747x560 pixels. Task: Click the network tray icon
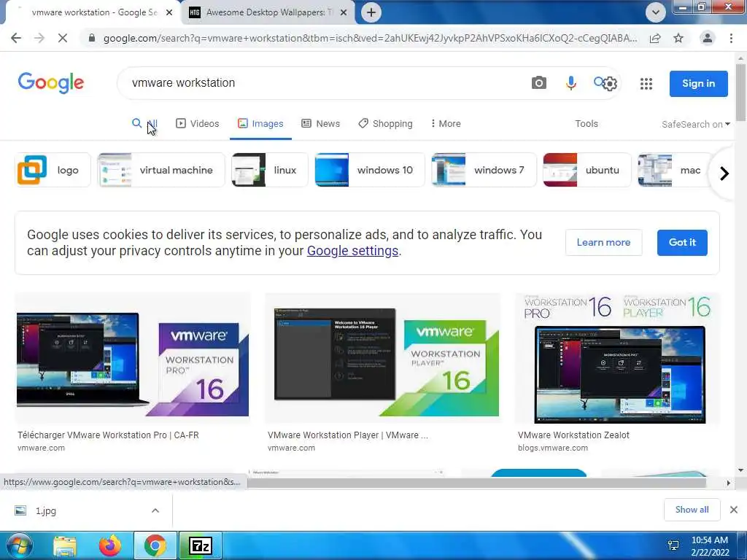(673, 545)
